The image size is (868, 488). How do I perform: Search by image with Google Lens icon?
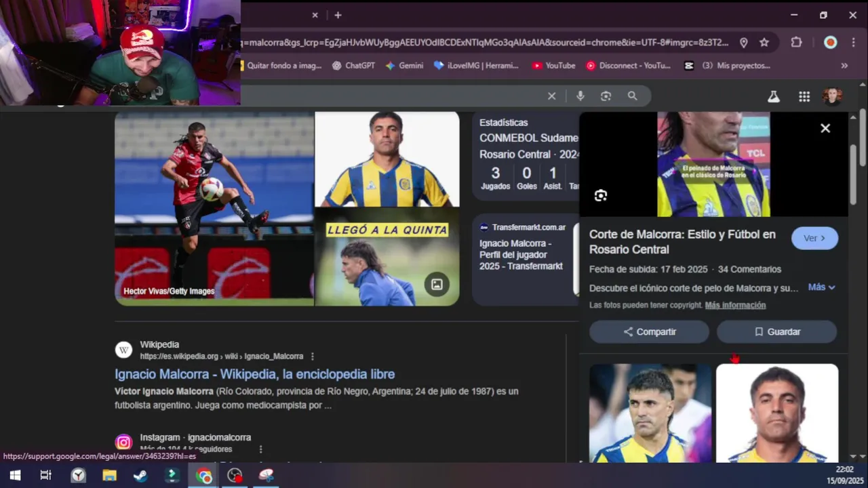pos(606,96)
